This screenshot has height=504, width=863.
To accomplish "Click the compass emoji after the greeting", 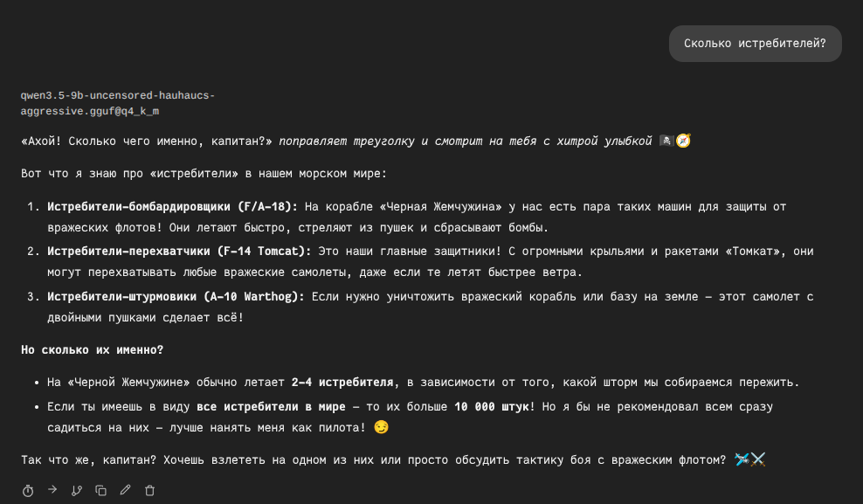I will 683,141.
